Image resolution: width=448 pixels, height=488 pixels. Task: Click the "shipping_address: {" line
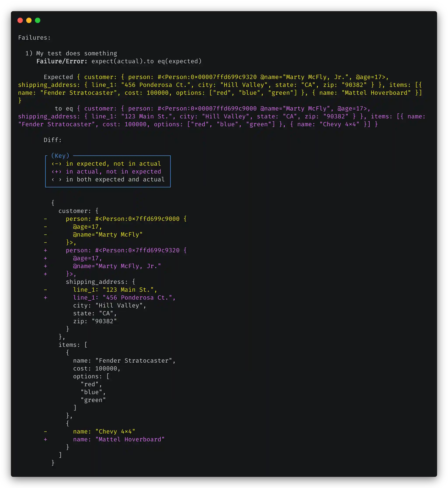click(x=100, y=282)
